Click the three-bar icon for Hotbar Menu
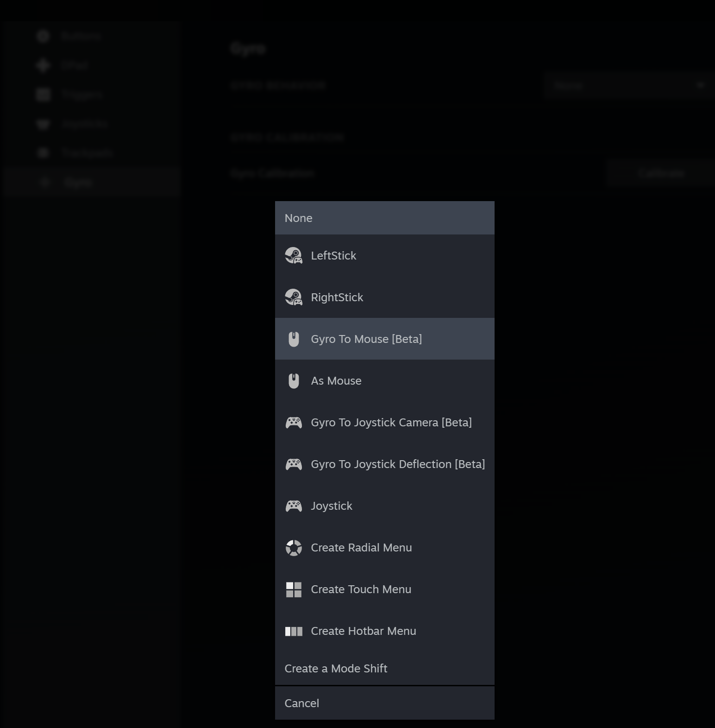715x728 pixels. [294, 631]
